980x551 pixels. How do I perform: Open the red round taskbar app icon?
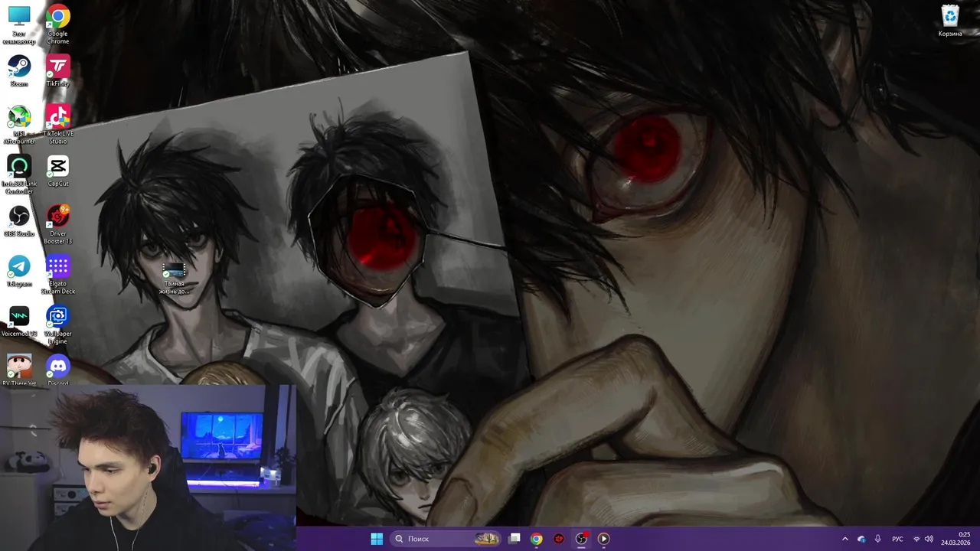point(559,539)
